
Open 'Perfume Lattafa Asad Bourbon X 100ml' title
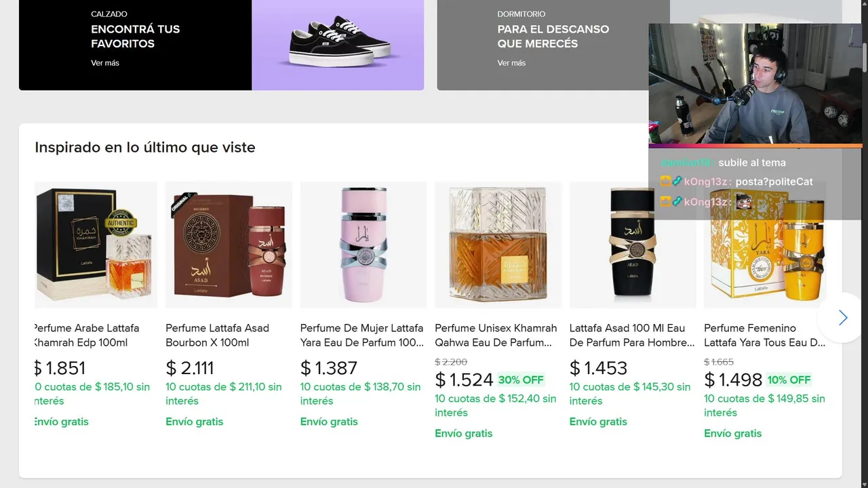point(217,335)
